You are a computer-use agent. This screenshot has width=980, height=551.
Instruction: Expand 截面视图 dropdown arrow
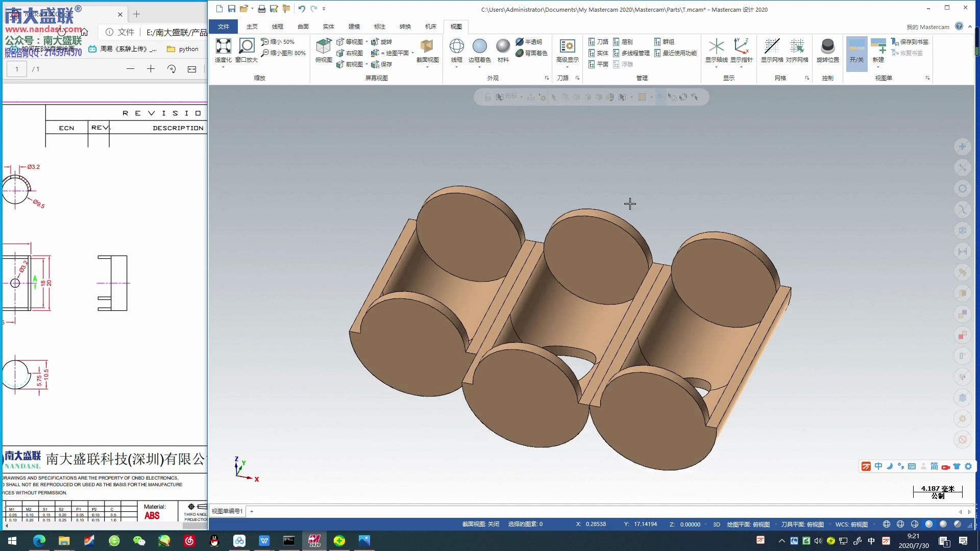pyautogui.click(x=427, y=67)
